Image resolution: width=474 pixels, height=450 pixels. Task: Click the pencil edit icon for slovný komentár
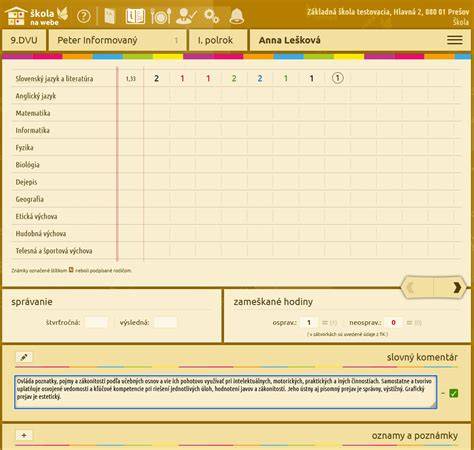(24, 357)
